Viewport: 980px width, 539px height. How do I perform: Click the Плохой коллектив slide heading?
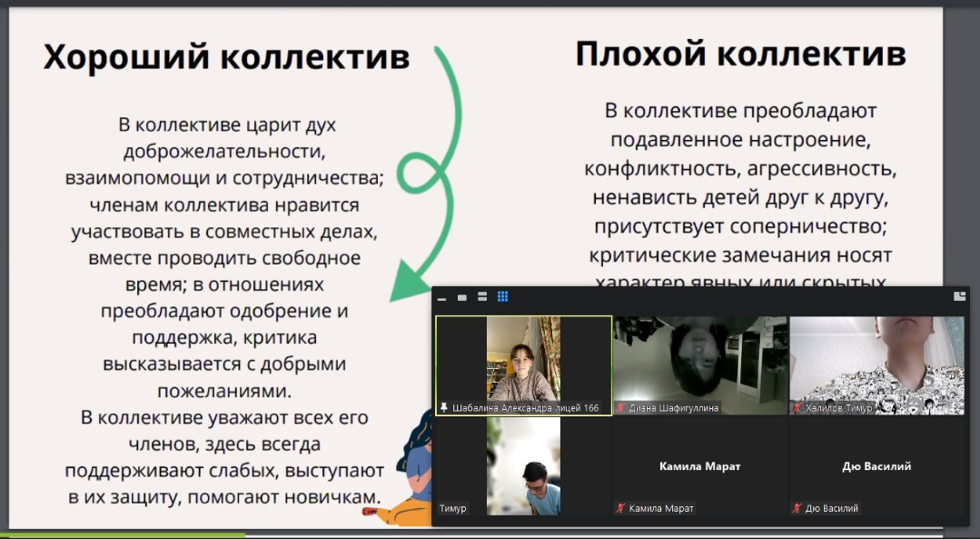point(740,55)
